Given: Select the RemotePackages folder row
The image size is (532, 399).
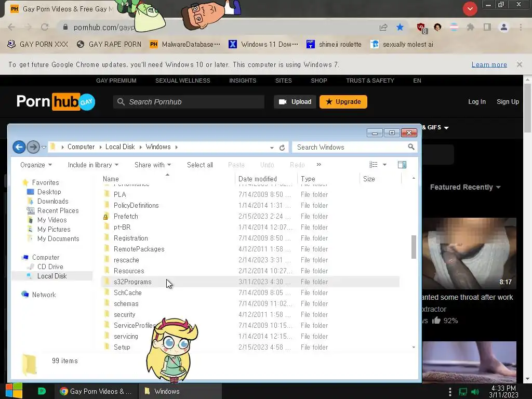Looking at the screenshot, I should [250, 249].
